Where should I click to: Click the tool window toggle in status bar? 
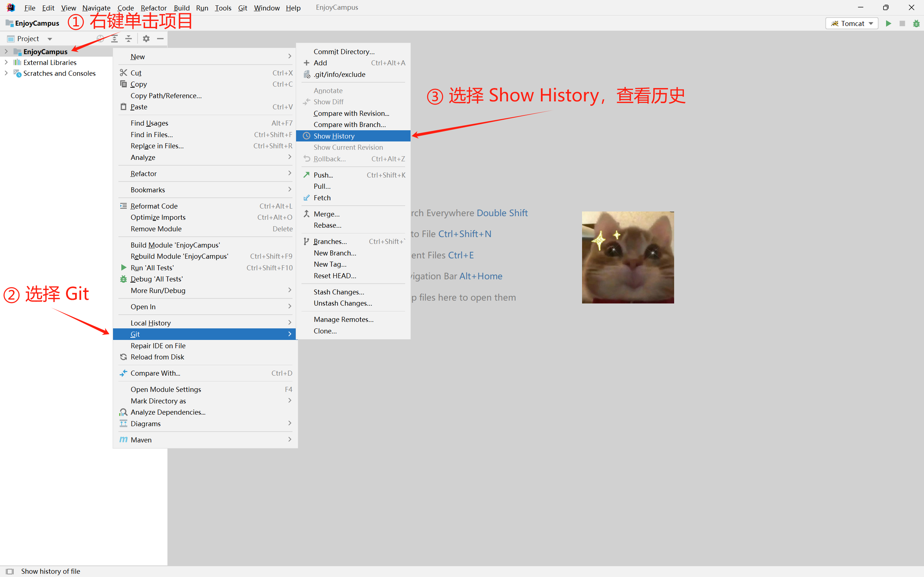(10, 571)
